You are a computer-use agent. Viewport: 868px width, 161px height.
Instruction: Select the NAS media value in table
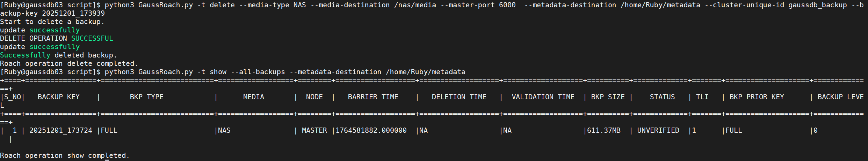click(224, 130)
